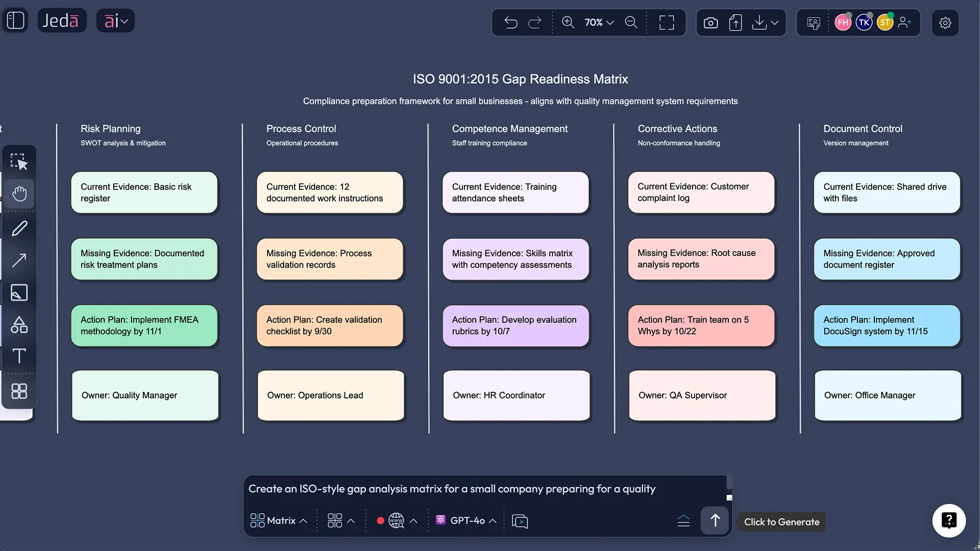Click the ST collaborator avatar
The width and height of the screenshot is (980, 551).
[x=885, y=22]
